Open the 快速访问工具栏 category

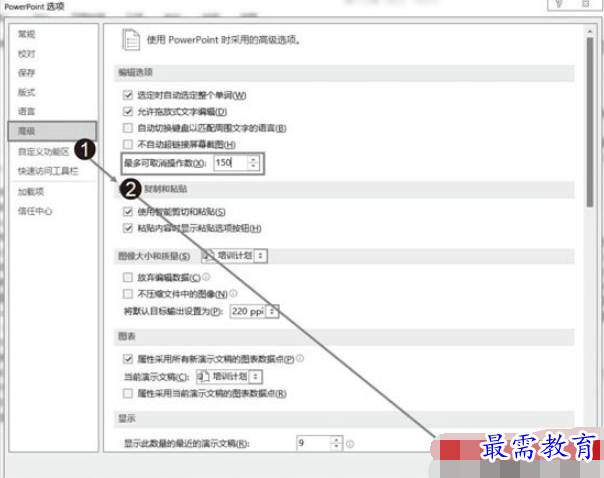(x=48, y=171)
